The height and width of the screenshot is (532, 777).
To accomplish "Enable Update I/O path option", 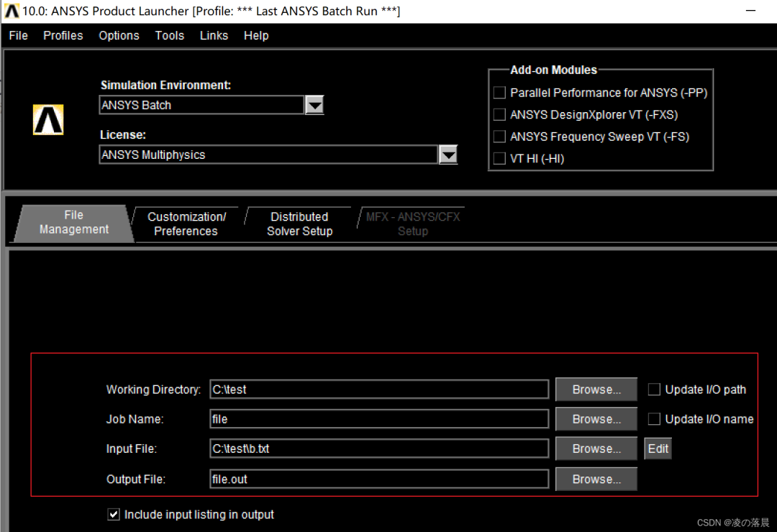I will (x=654, y=389).
